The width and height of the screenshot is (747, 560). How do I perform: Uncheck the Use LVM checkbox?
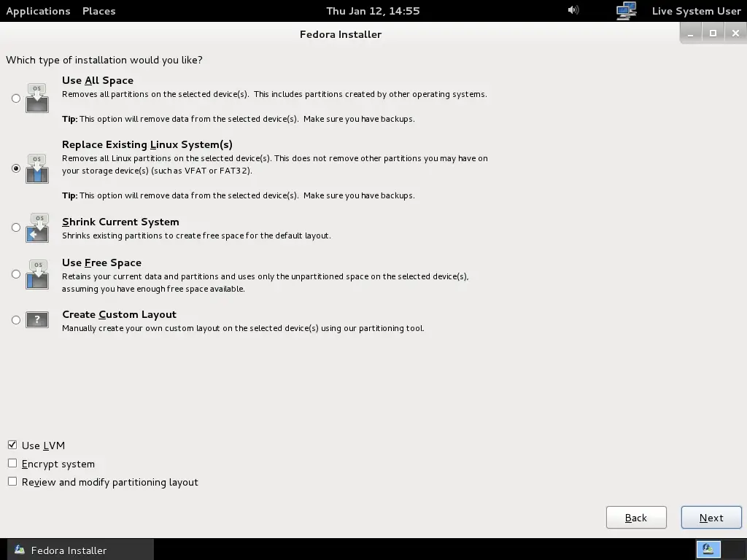(12, 445)
